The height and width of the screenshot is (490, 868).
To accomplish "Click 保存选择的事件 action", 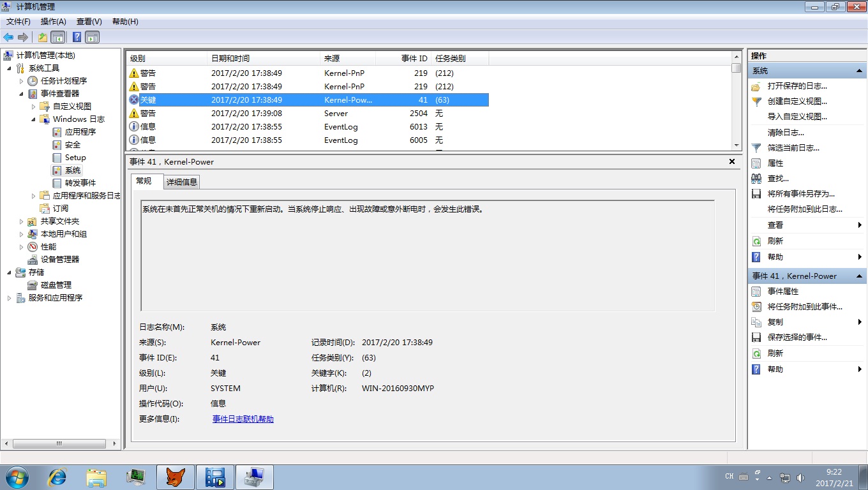I will tap(797, 338).
